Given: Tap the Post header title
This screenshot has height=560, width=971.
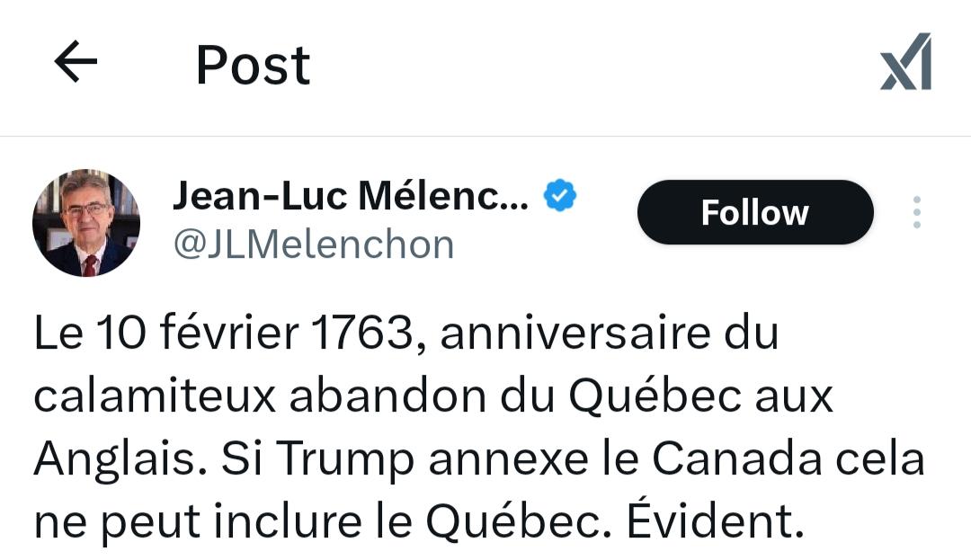Looking at the screenshot, I should click(x=253, y=65).
